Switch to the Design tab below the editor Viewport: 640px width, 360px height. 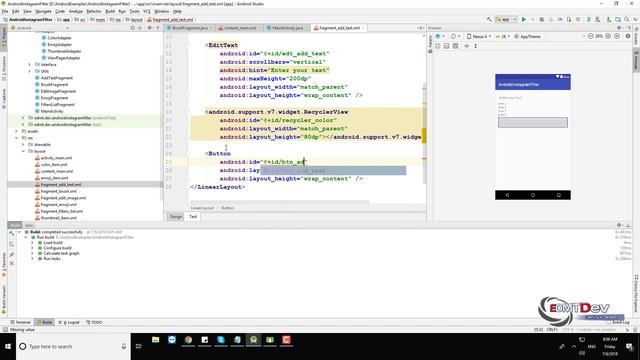(176, 217)
